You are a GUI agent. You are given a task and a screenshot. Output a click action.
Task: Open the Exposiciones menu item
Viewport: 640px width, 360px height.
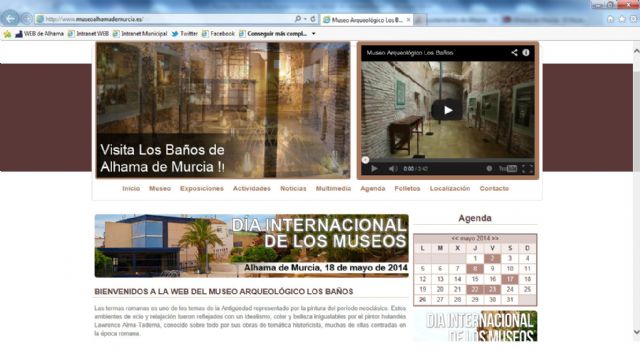pos(202,189)
